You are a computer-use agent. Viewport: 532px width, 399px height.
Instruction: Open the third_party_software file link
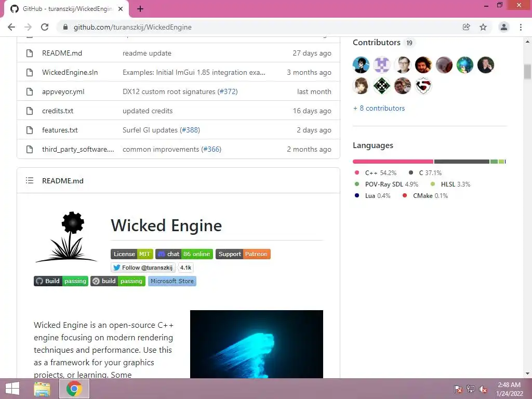click(x=78, y=149)
